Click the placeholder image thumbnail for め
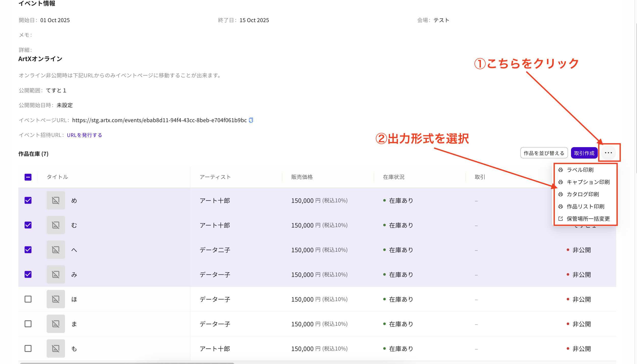 click(x=56, y=201)
